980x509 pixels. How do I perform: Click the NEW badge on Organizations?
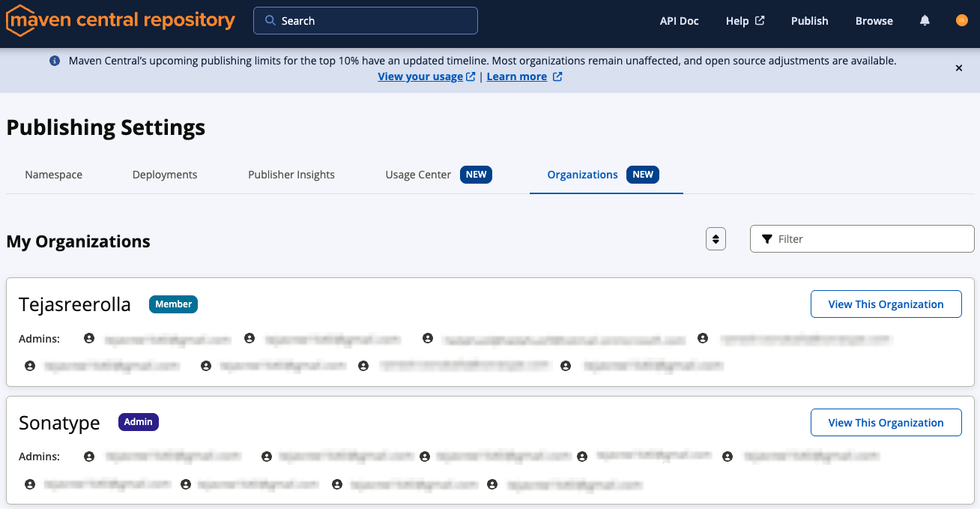(643, 175)
